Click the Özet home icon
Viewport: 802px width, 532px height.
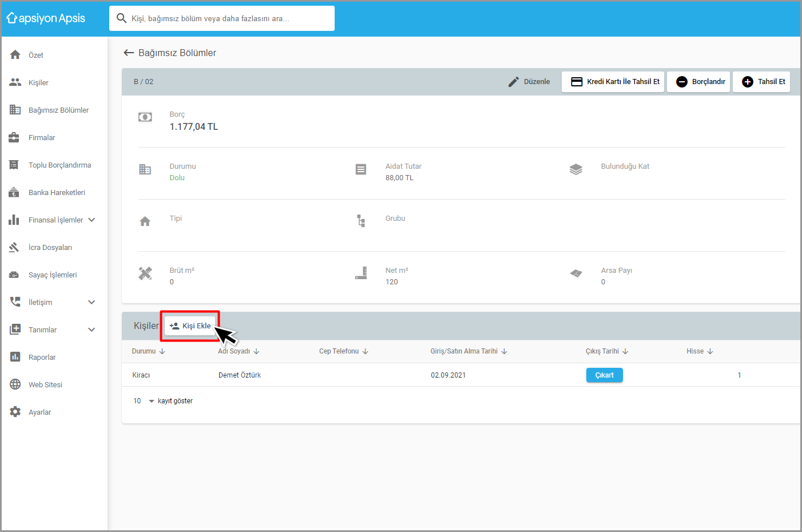point(15,55)
